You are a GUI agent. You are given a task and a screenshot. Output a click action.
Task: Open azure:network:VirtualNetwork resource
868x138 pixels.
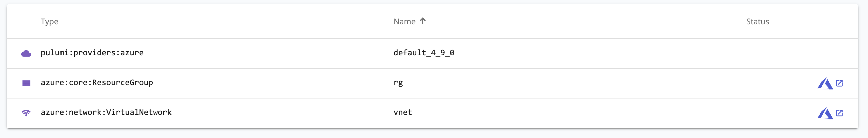(106, 112)
